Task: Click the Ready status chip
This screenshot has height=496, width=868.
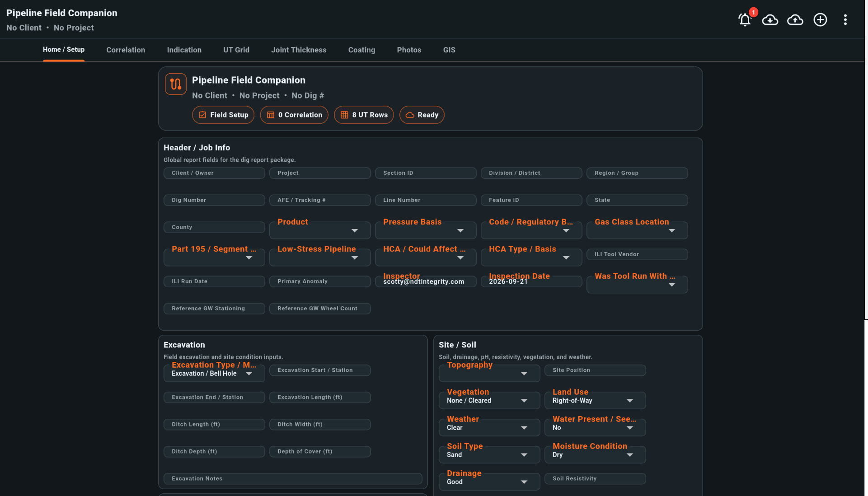Action: pos(422,115)
